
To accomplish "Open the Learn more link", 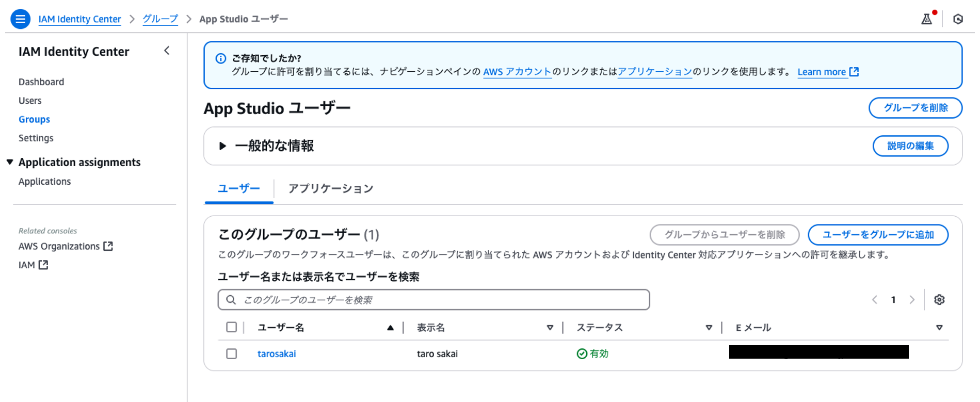I will click(822, 72).
